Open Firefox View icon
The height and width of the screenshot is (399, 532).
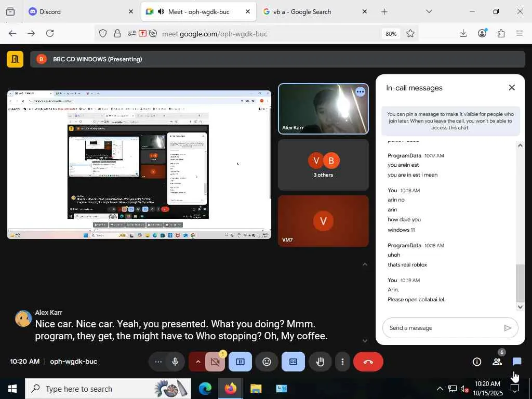(10, 11)
